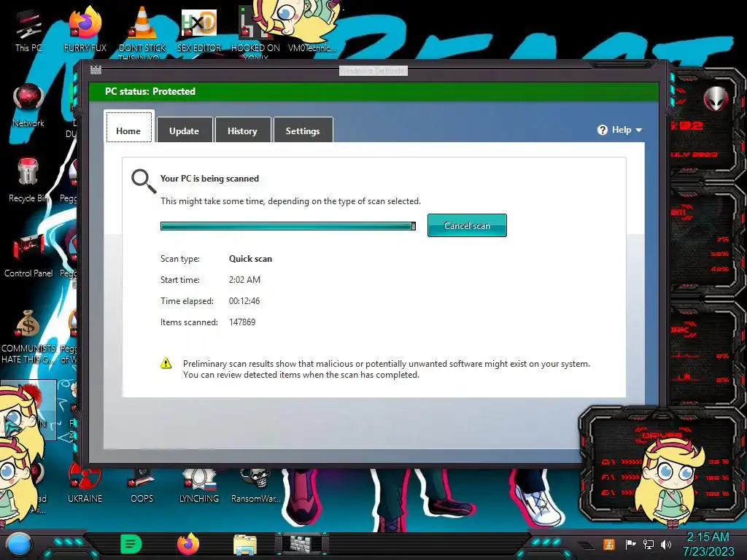
Task: Click the elapsed time 00:12:46
Action: click(244, 301)
